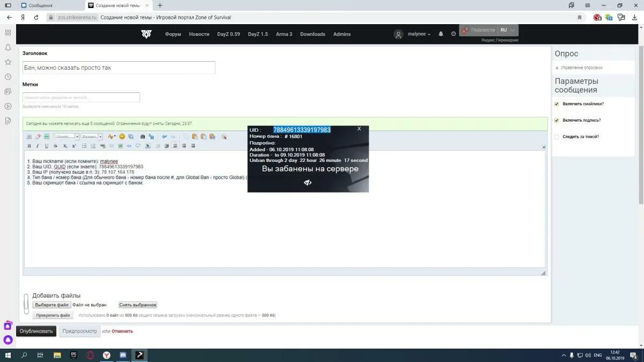Click the Заголовок title input field
This screenshot has height=362, width=644.
pos(119,68)
